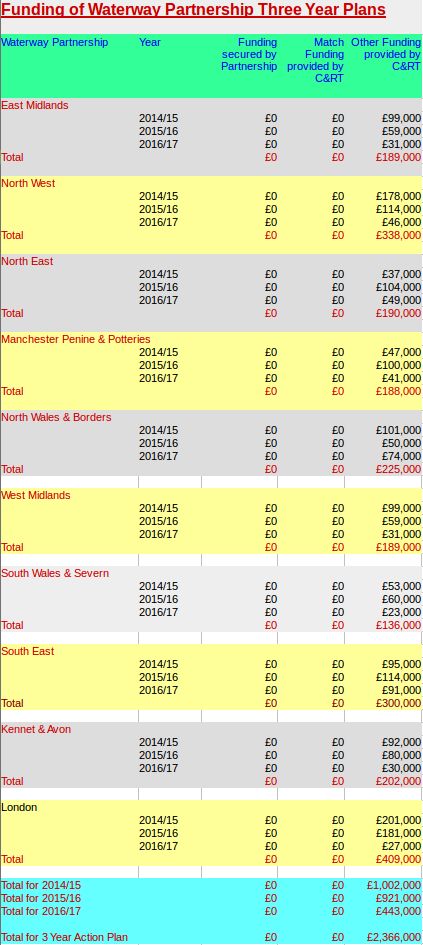Click the East Midlands total £189,000 cell
423x945 pixels.
click(x=398, y=157)
